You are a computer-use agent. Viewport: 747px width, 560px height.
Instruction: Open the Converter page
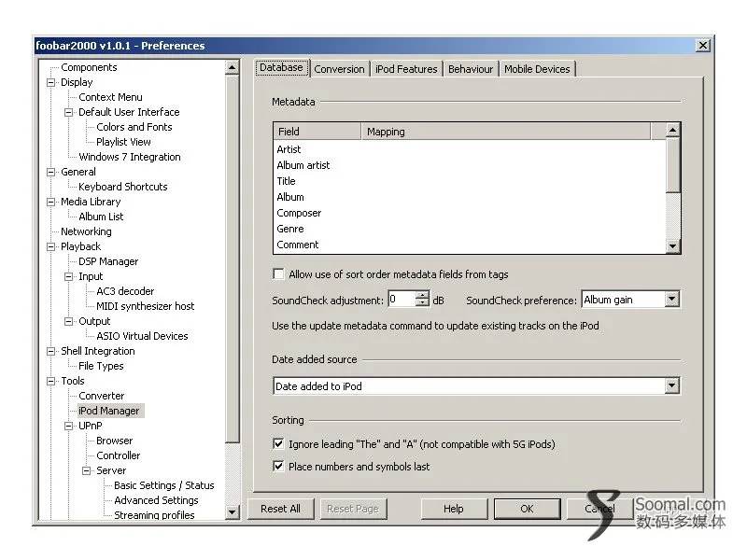(102, 396)
